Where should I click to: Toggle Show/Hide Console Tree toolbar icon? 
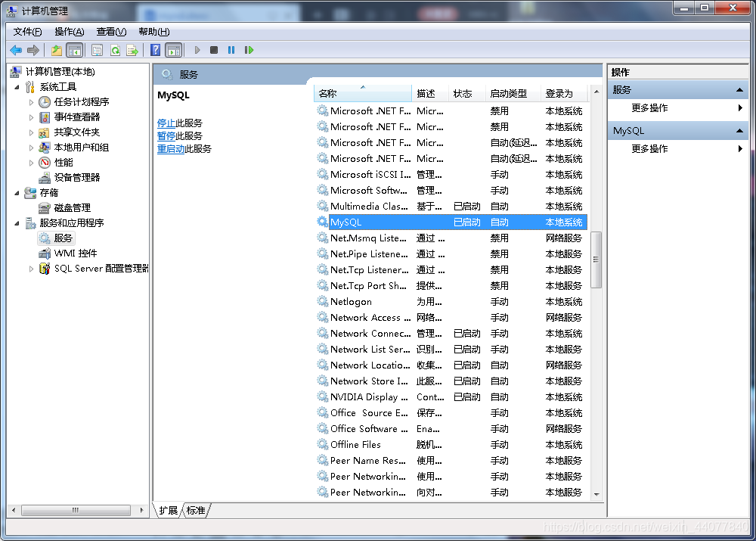[74, 50]
